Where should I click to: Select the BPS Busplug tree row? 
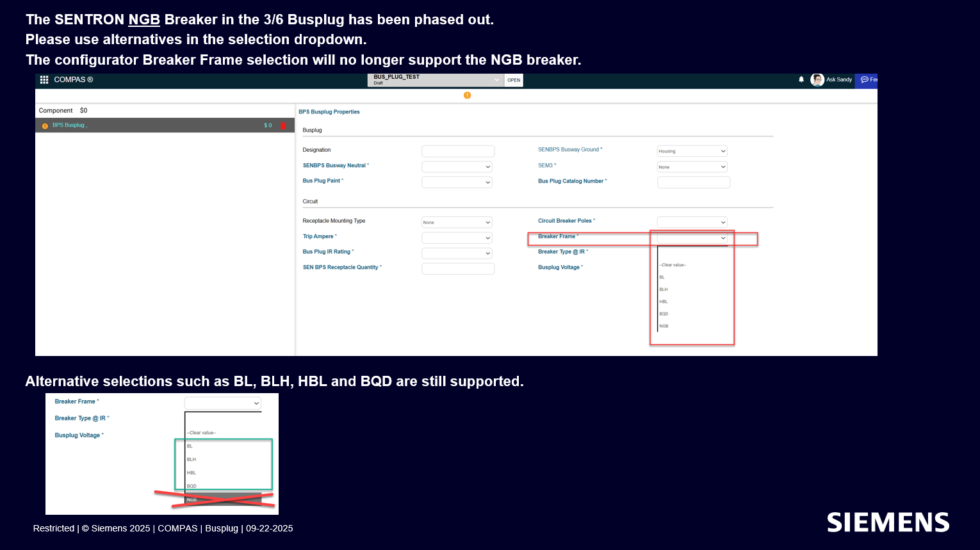154,125
